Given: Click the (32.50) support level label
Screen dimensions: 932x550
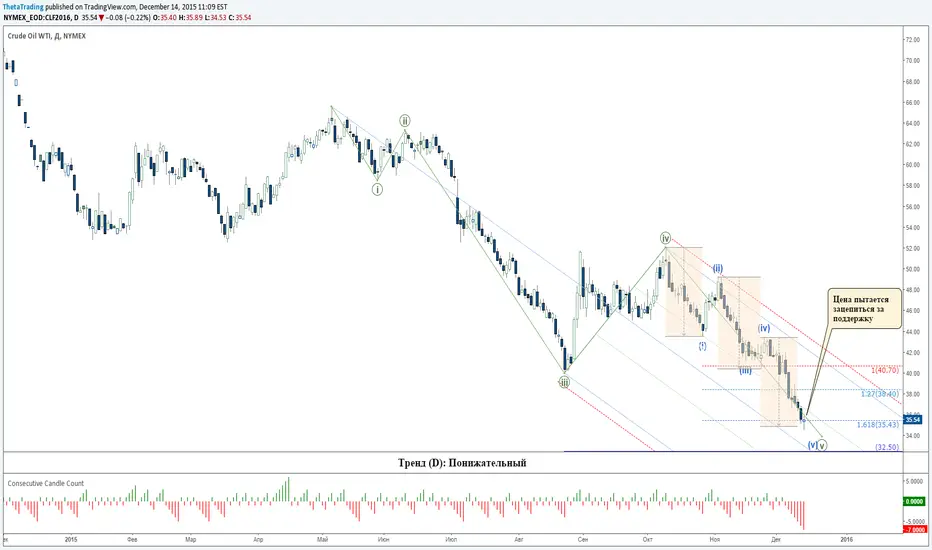Looking at the screenshot, I should point(887,447).
